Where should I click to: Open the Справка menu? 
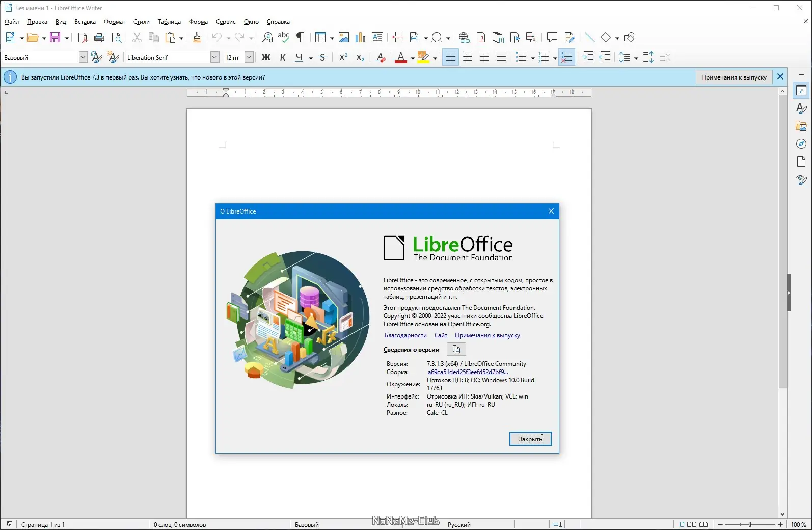click(278, 22)
